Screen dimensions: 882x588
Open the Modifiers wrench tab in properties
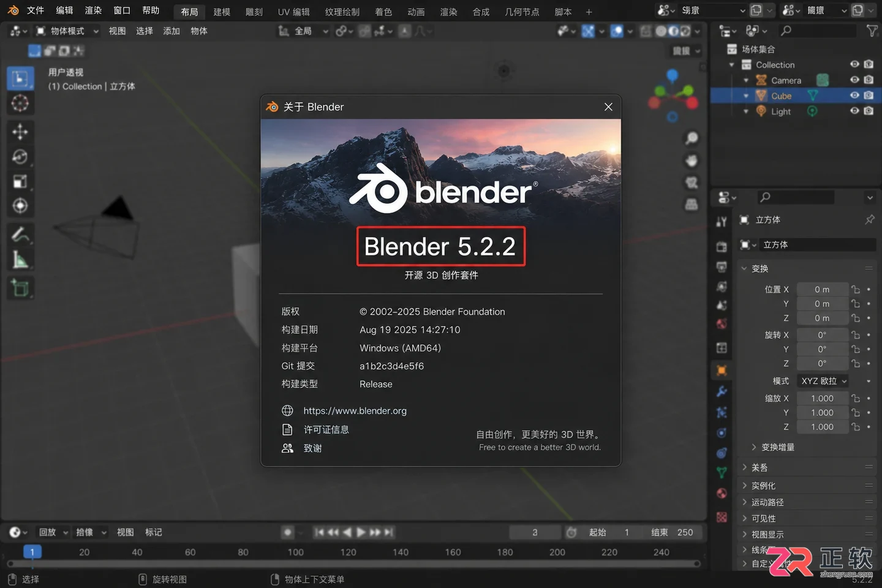coord(722,391)
